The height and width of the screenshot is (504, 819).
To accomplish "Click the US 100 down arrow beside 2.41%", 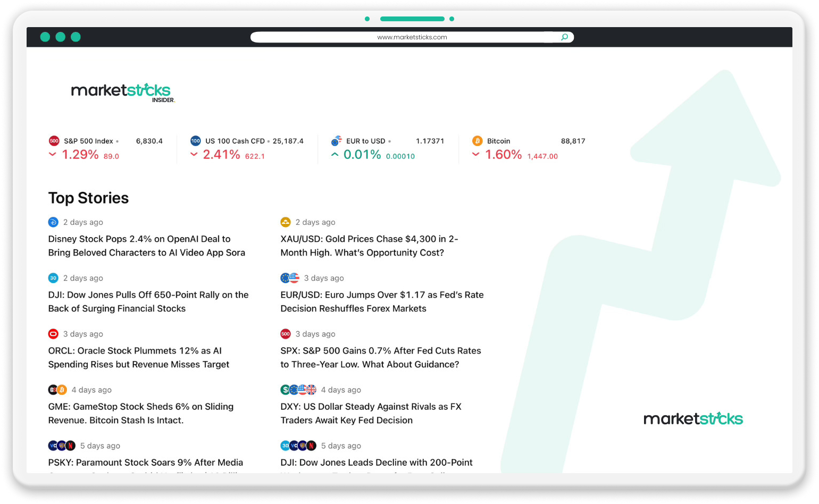I will (194, 154).
